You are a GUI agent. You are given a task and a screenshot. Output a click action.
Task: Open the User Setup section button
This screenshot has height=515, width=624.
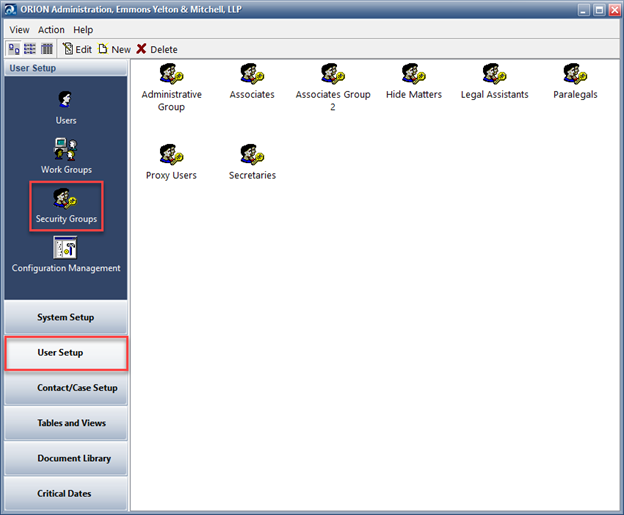click(x=66, y=353)
